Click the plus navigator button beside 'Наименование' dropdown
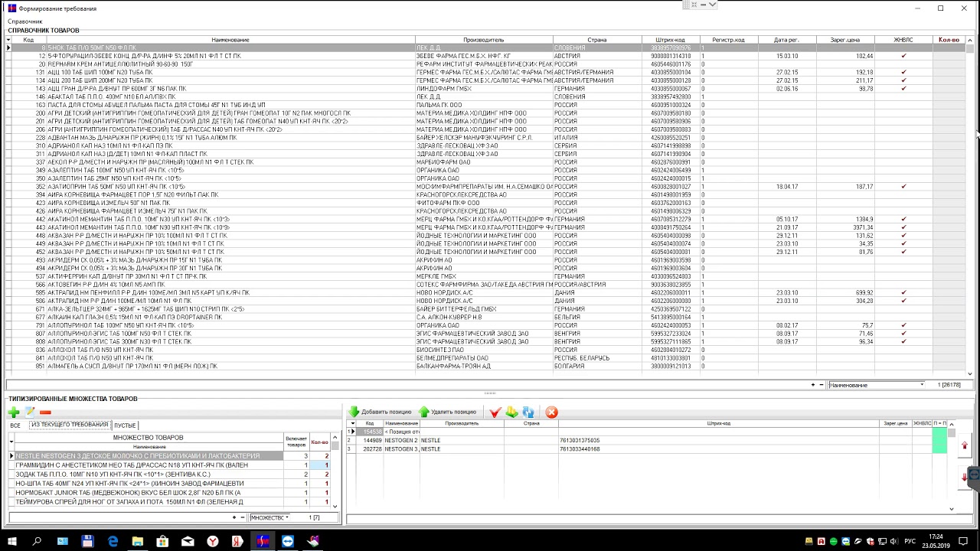 pos(813,384)
